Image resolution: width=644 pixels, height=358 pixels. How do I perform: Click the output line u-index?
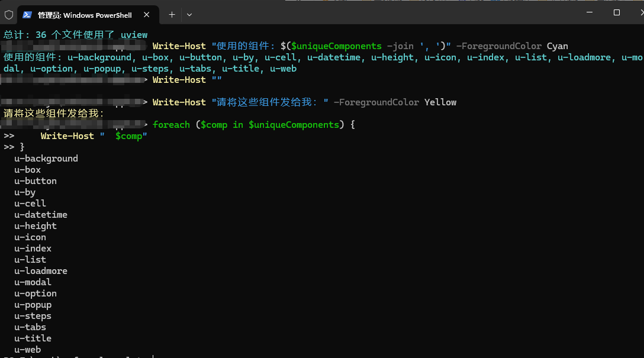(33, 249)
